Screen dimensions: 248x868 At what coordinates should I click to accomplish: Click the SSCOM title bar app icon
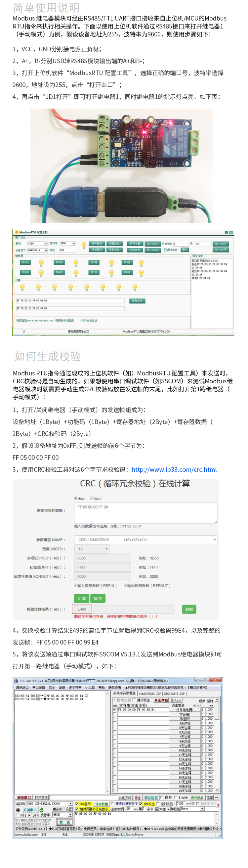point(16,681)
